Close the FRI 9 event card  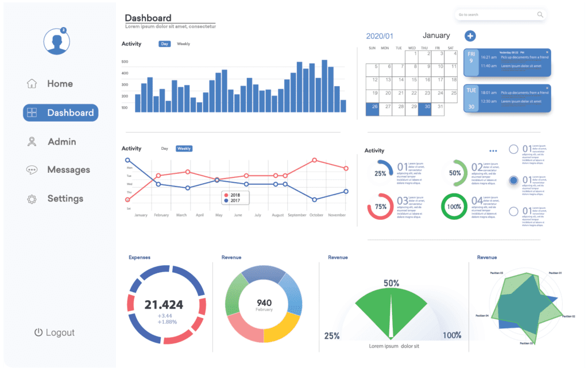547,52
